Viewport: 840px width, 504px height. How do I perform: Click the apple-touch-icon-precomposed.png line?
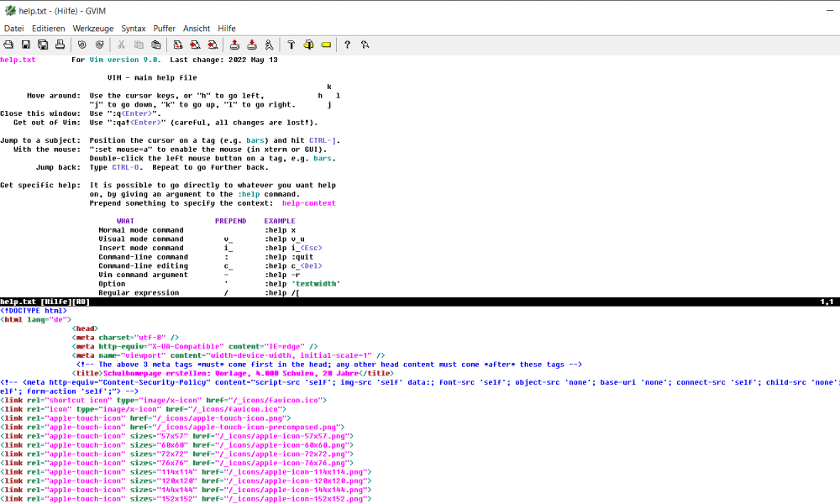[172, 427]
